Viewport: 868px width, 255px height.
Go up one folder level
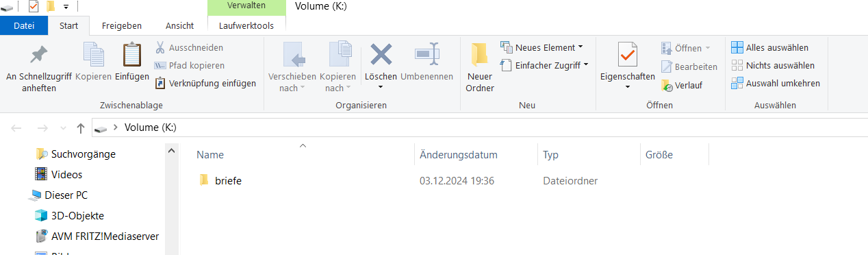click(x=81, y=128)
